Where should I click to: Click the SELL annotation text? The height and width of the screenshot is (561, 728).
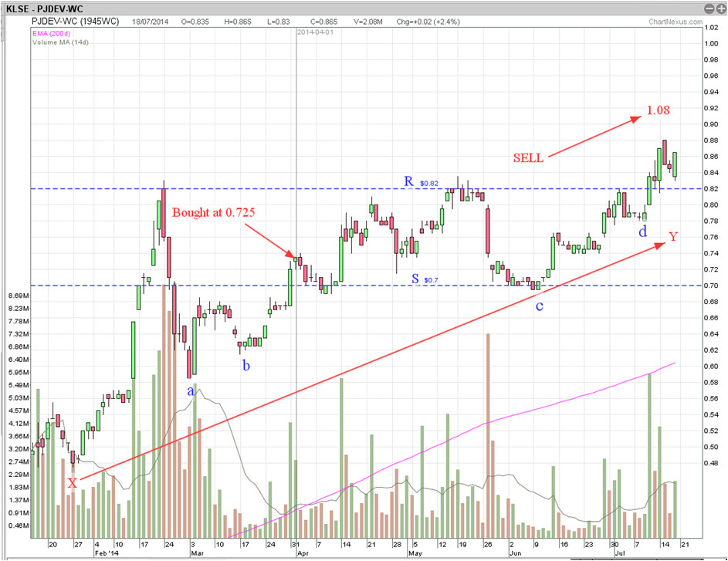point(528,158)
